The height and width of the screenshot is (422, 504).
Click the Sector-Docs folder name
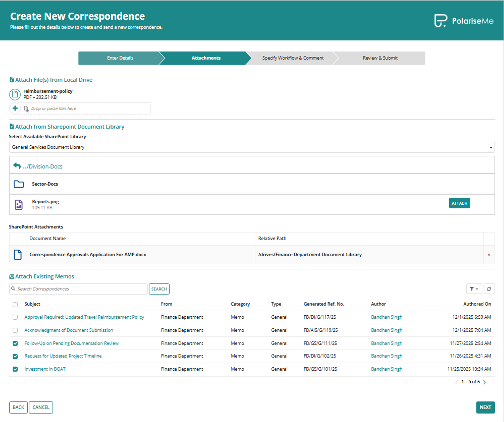tap(45, 184)
